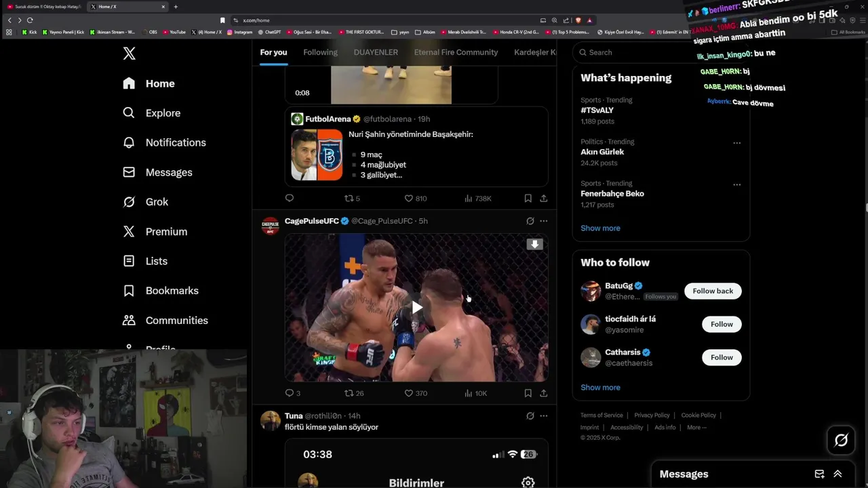
Task: Compose new message in Messages drawer
Action: (x=819, y=474)
